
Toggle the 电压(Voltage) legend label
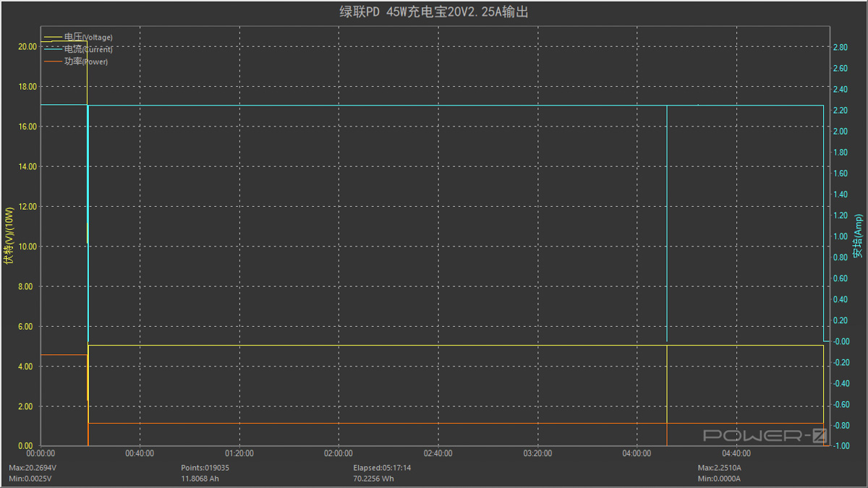tap(88, 37)
